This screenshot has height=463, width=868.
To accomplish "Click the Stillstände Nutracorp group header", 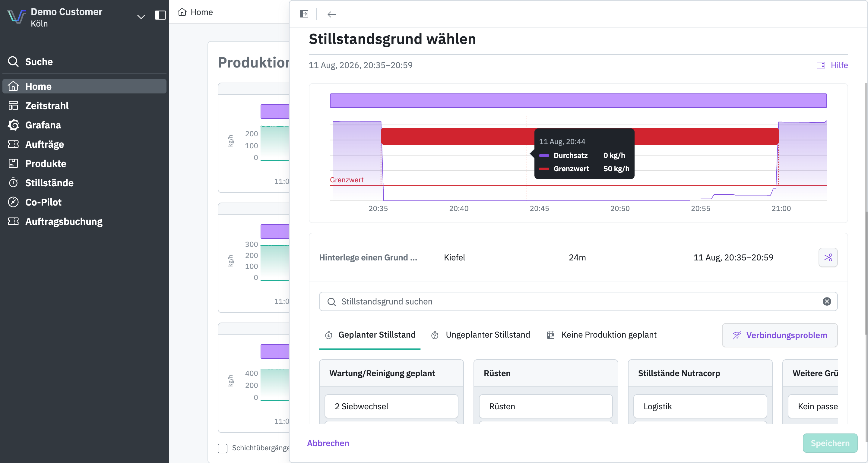I will point(700,373).
